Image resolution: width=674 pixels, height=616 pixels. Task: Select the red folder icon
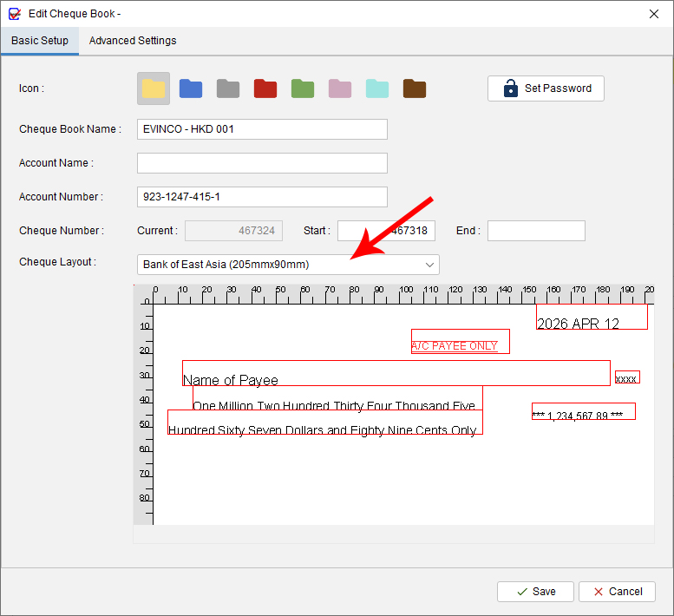click(x=265, y=88)
